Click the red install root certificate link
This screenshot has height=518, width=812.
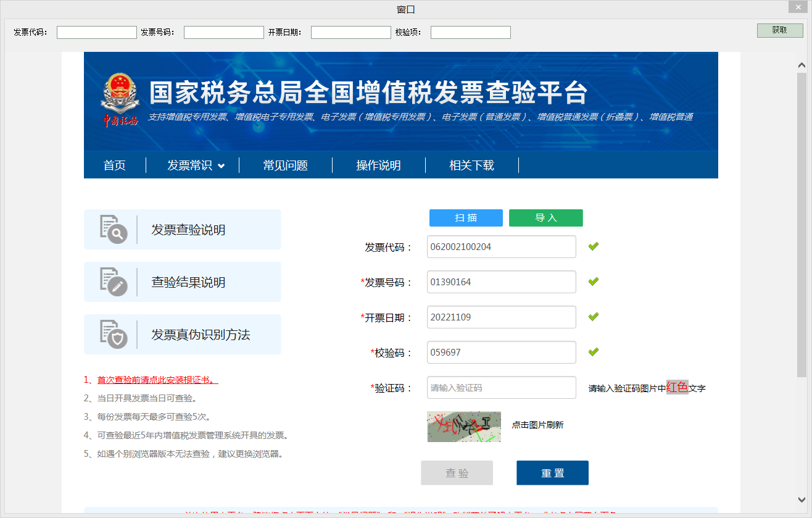pyautogui.click(x=157, y=380)
